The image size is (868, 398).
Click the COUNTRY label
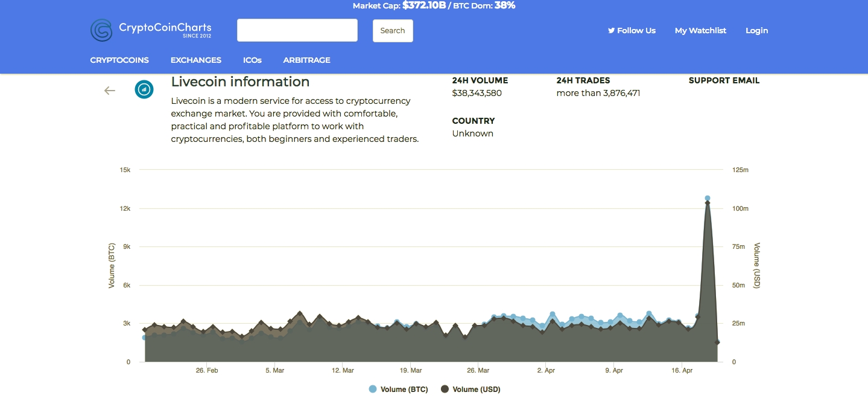coord(474,121)
